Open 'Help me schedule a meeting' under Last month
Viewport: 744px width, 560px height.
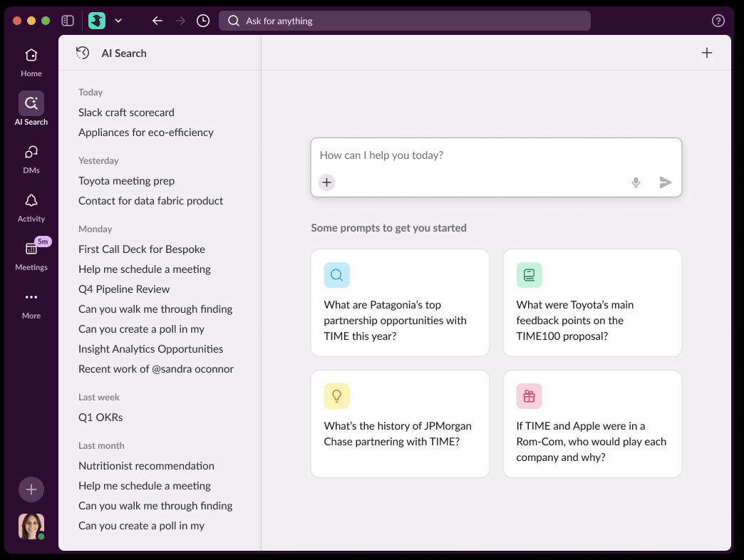[144, 486]
